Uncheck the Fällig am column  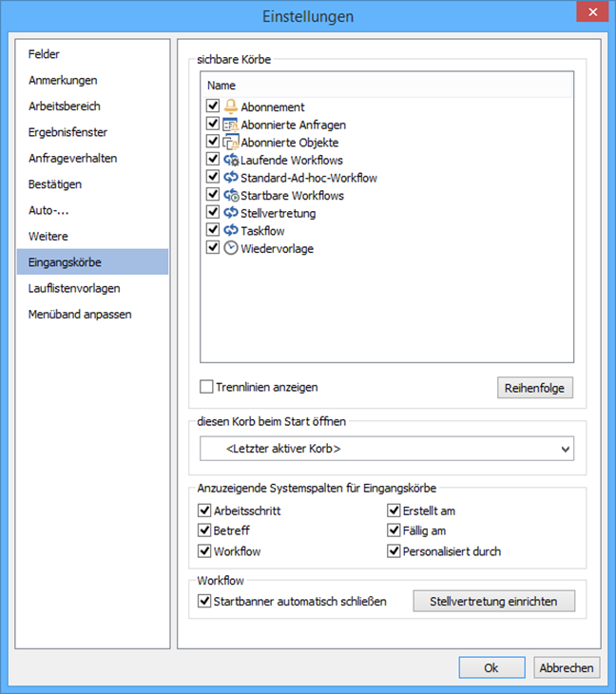pos(394,530)
